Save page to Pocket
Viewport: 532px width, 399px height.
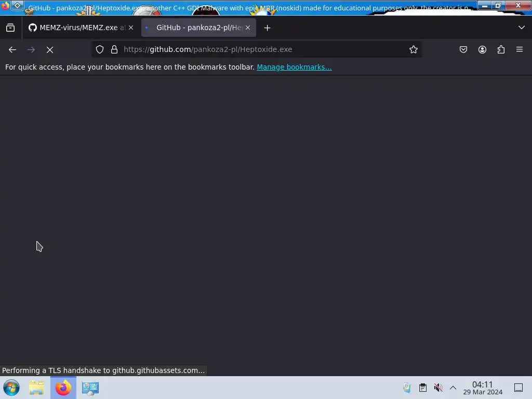click(x=463, y=49)
